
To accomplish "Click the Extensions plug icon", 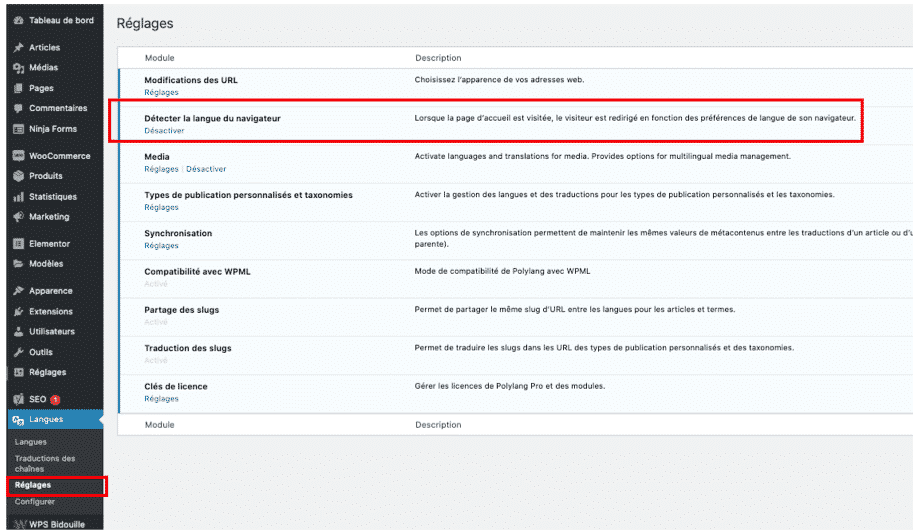I will tap(18, 312).
